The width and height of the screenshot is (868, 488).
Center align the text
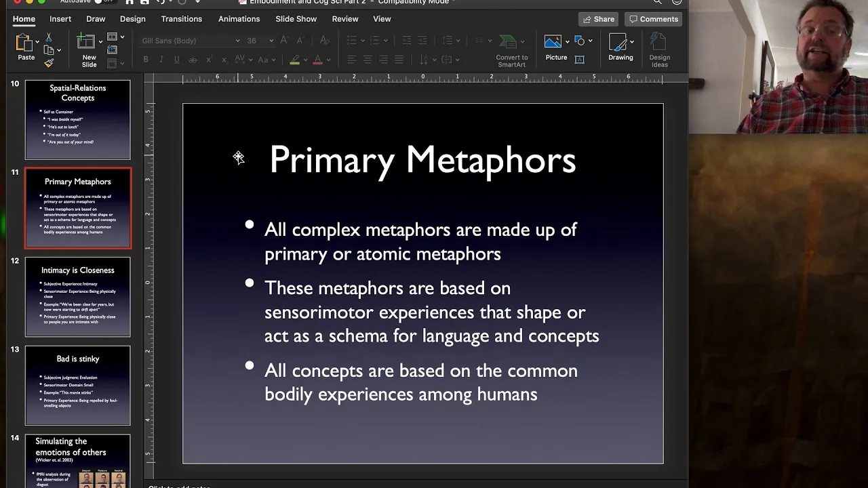368,60
